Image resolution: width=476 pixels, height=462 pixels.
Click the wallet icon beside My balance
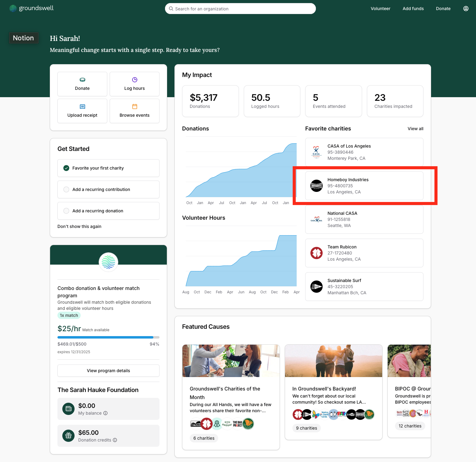68,409
